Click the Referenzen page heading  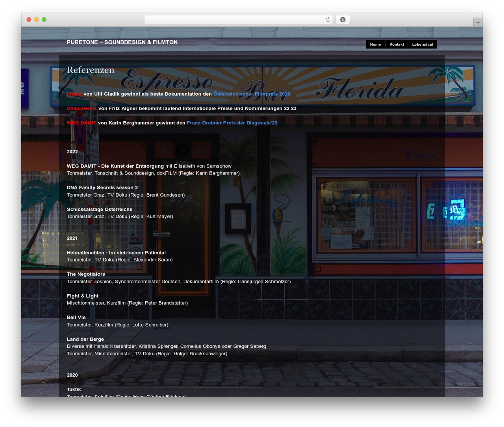point(91,70)
